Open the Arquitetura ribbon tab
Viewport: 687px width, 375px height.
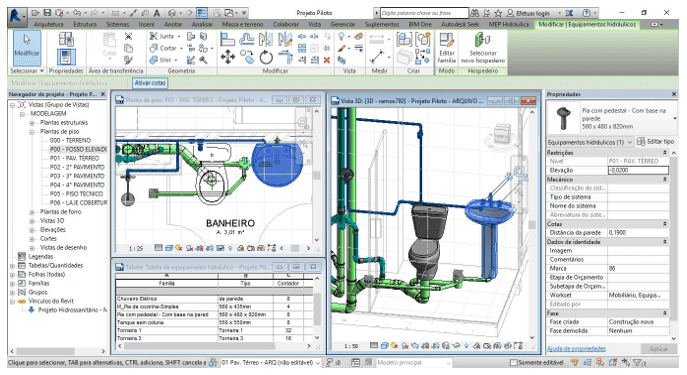tap(49, 25)
